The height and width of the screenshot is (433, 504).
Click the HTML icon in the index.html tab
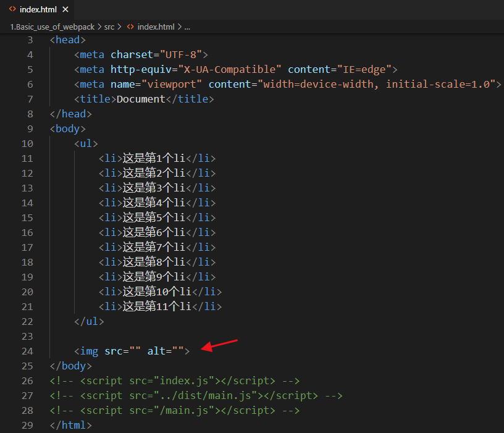pyautogui.click(x=12, y=9)
